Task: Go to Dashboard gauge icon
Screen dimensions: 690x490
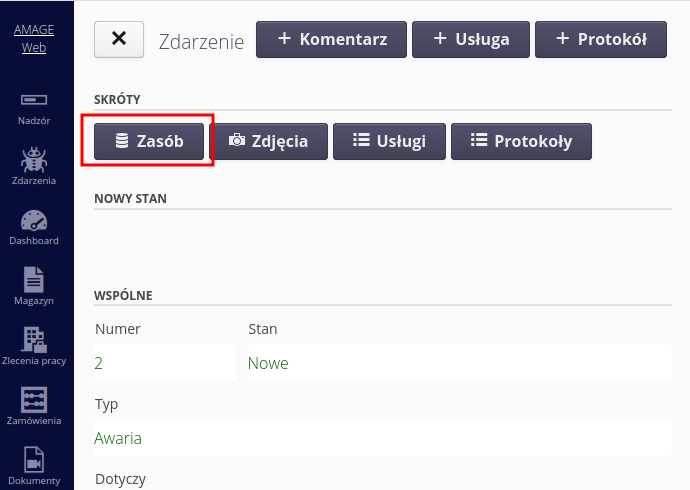Action: tap(34, 221)
